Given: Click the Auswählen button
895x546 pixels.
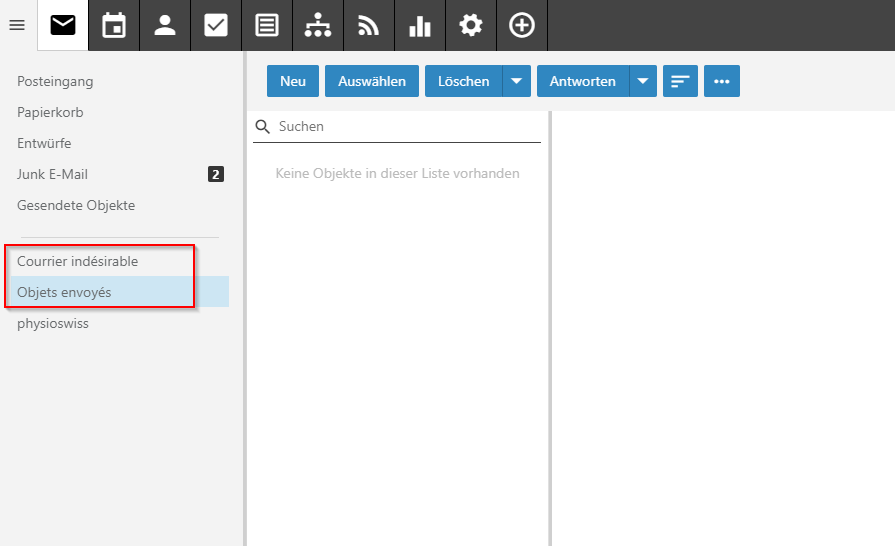Looking at the screenshot, I should [372, 82].
